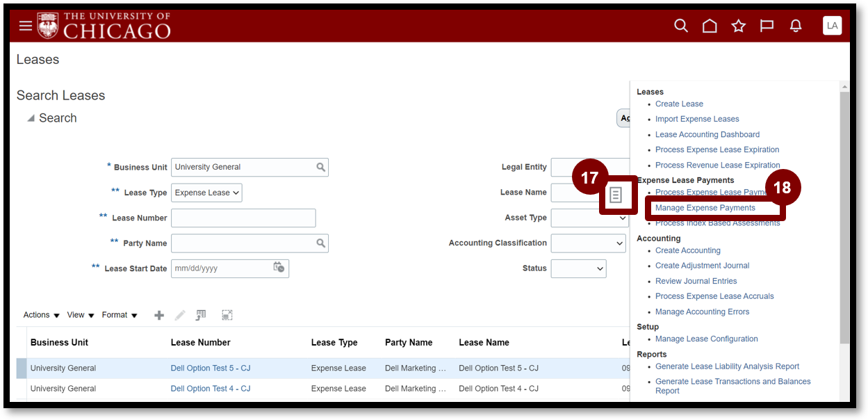The width and height of the screenshot is (868, 420).
Task: Click the University of Chicago logo
Action: (x=104, y=25)
